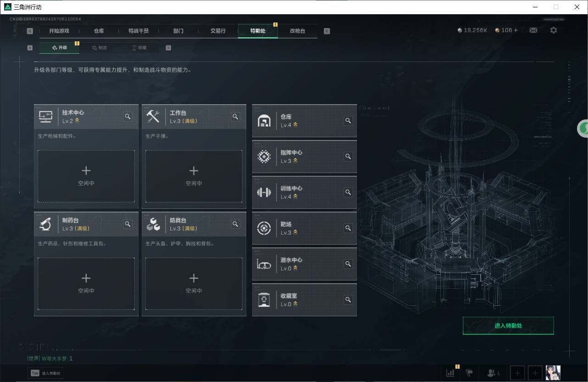Click the 防具台 Lv.3 (满级) level text

point(183,228)
